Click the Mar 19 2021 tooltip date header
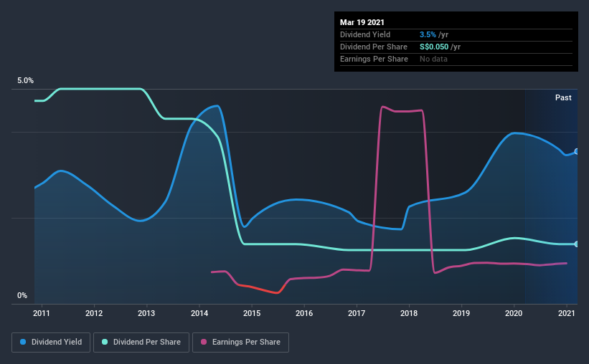Viewport: 589px width, 364px height. (x=362, y=22)
